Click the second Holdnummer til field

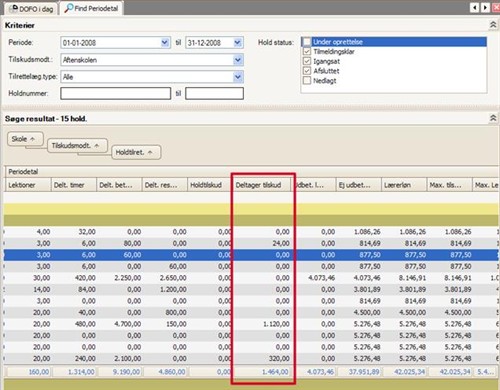coord(214,93)
